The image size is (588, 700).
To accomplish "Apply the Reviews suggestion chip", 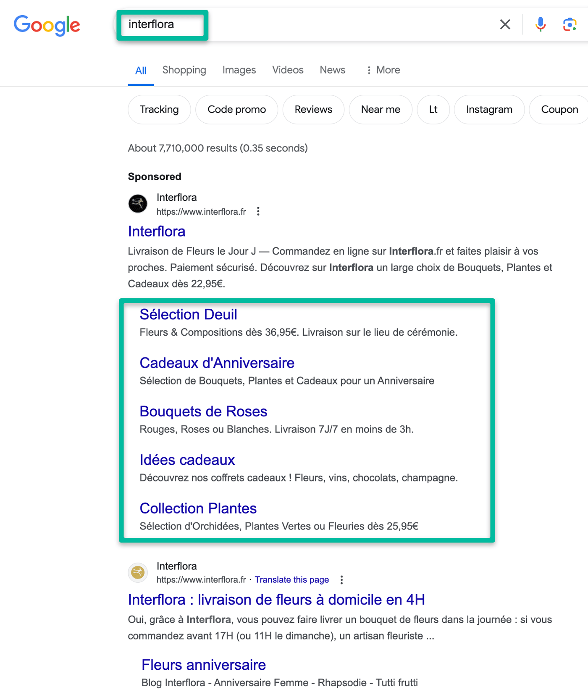I will tap(313, 110).
